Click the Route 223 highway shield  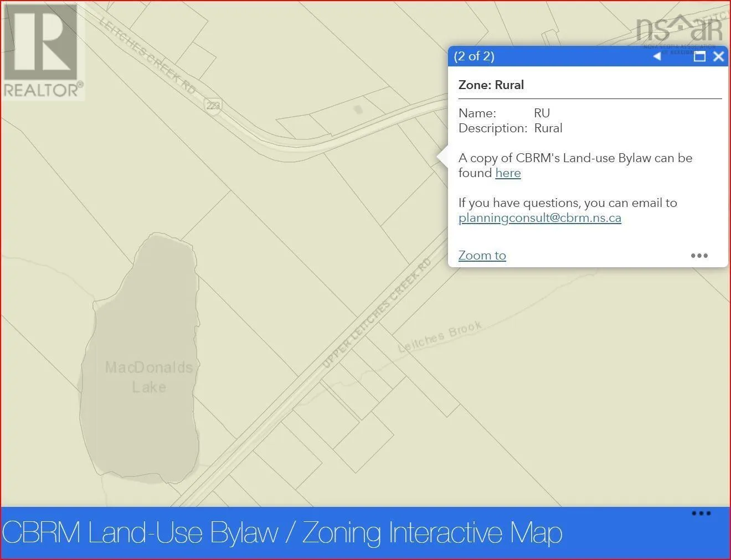[213, 105]
